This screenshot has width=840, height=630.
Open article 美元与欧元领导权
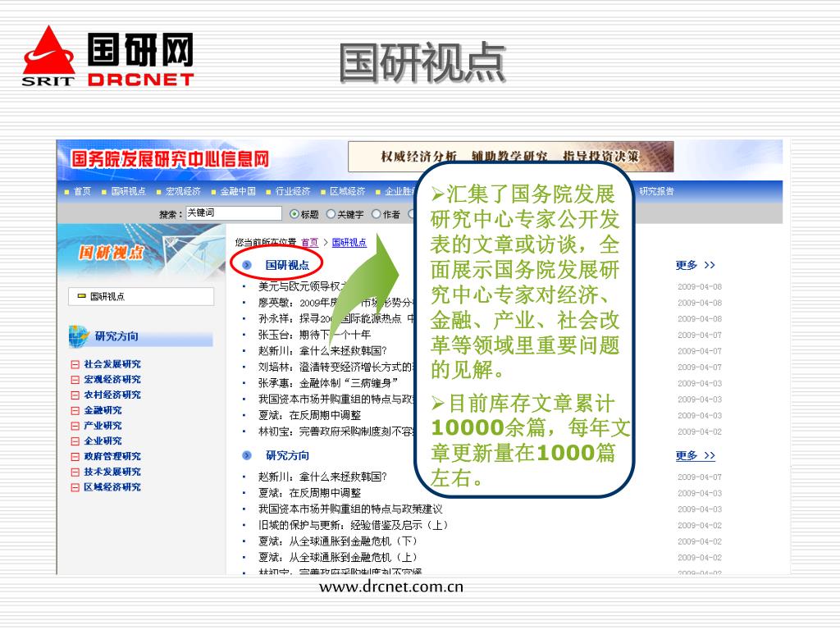[x=302, y=286]
